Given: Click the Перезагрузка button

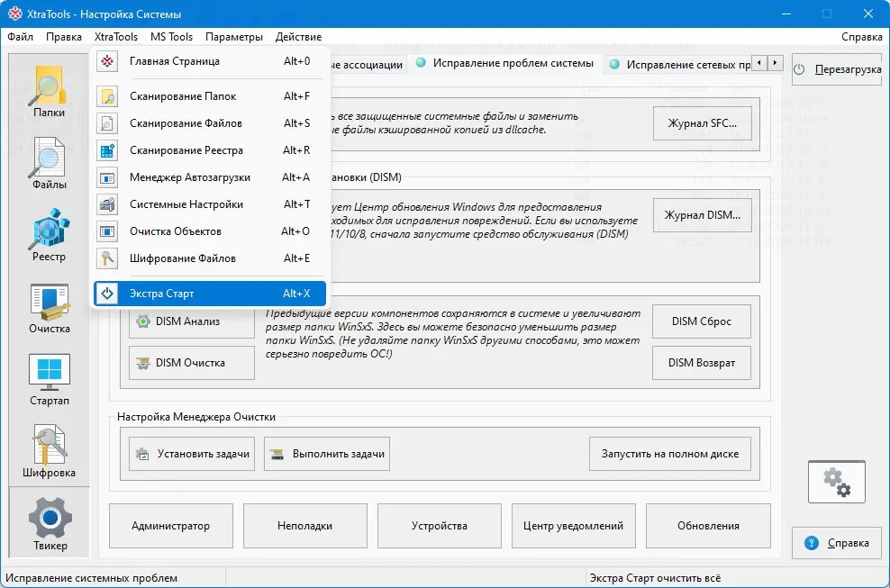Looking at the screenshot, I should tap(837, 69).
